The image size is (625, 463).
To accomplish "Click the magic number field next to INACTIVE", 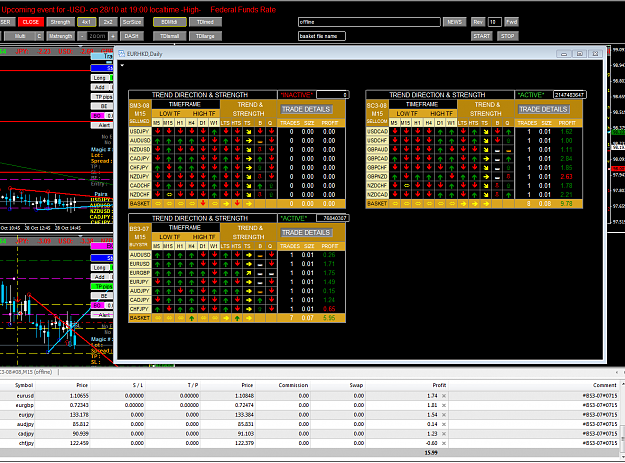I will click(332, 95).
